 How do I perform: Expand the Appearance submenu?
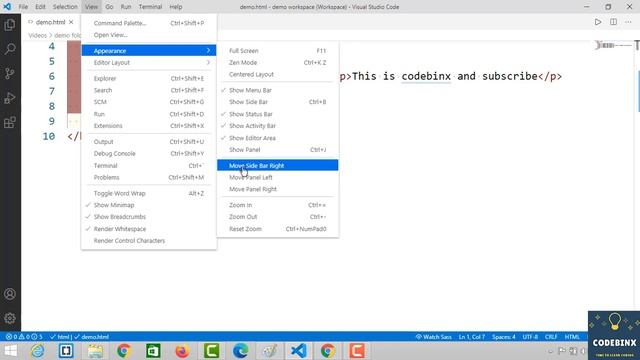[x=149, y=51]
